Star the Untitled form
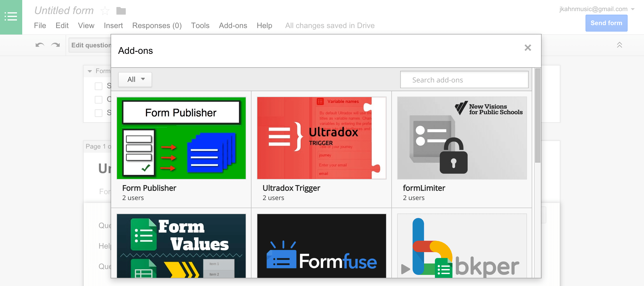This screenshot has width=644, height=286. point(105,11)
